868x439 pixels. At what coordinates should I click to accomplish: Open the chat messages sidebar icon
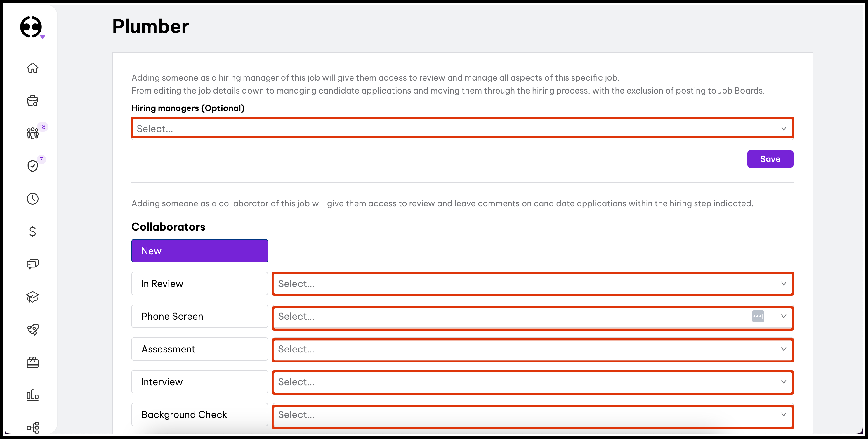click(33, 264)
